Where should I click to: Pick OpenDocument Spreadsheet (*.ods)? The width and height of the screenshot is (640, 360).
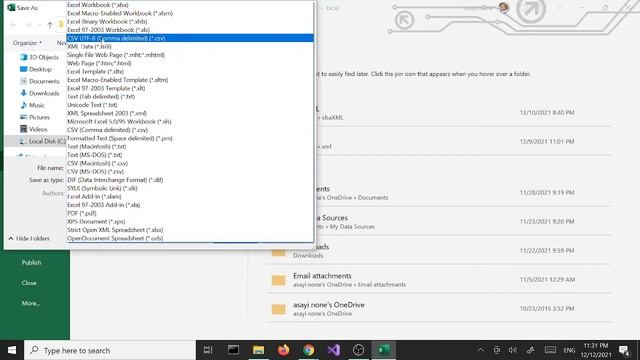(190, 238)
